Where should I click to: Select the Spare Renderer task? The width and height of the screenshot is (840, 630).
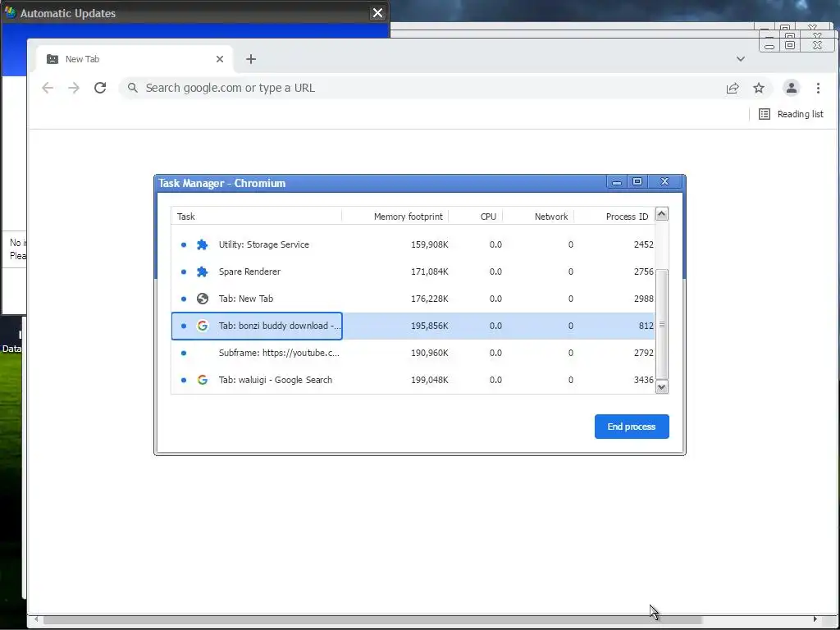point(413,272)
